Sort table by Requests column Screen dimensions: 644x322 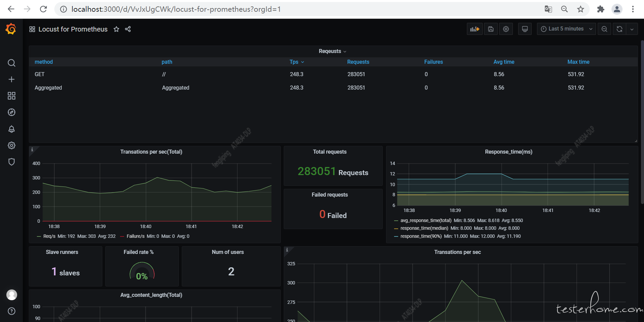(x=358, y=62)
